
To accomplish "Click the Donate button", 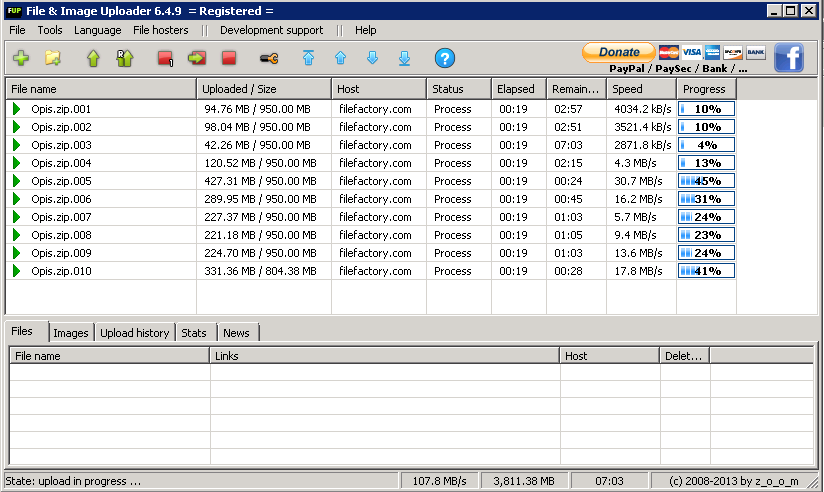I will (619, 52).
